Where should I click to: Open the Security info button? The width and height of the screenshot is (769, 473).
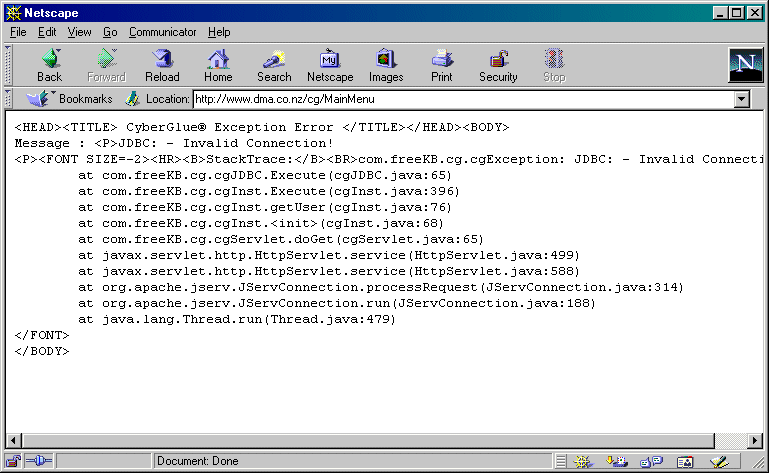click(x=498, y=66)
